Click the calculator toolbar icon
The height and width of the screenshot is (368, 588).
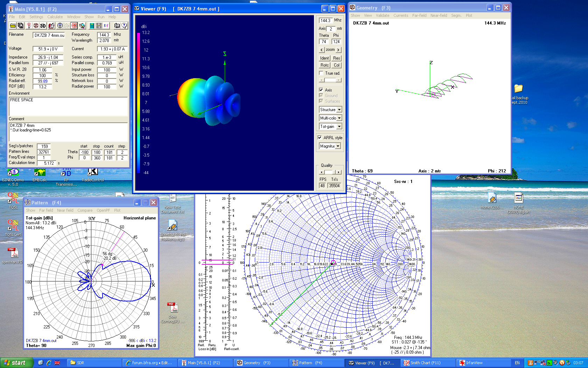coord(92,26)
